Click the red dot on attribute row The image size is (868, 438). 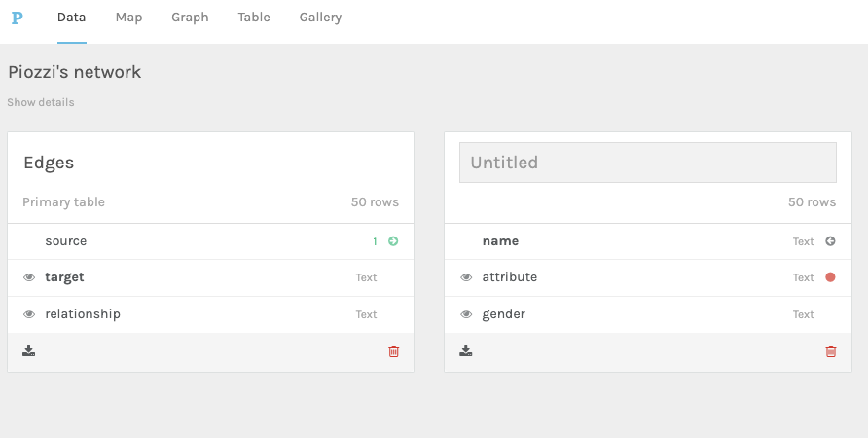[x=830, y=277]
